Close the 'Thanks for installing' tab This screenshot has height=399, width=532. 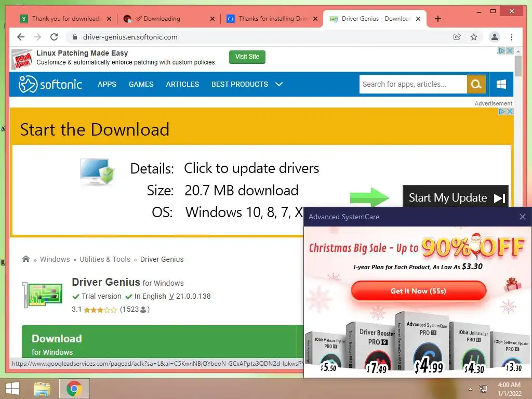[315, 19]
